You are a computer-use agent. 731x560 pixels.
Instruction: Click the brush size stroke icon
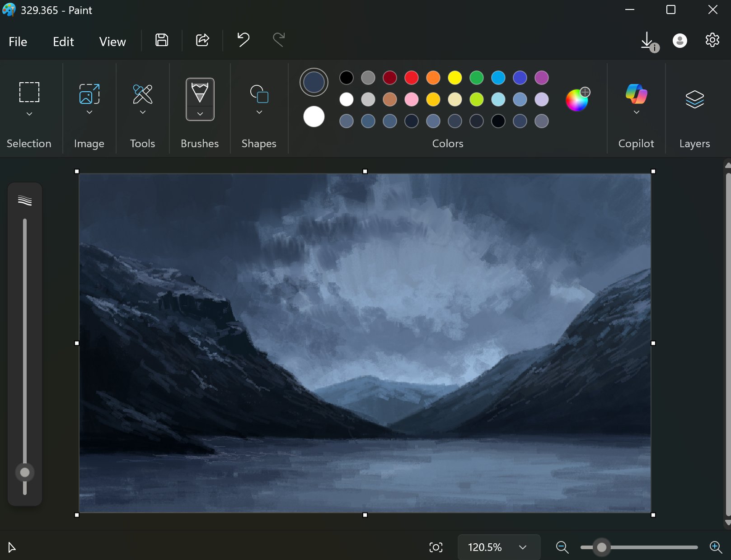[x=25, y=200]
